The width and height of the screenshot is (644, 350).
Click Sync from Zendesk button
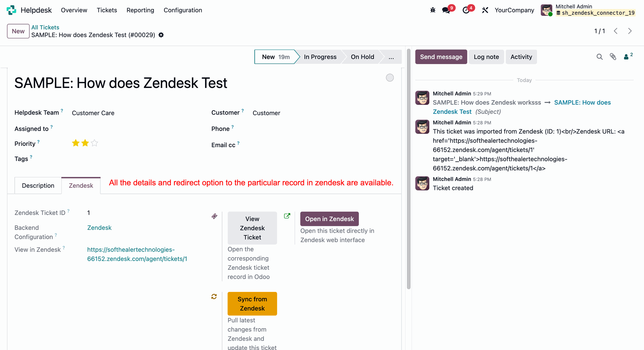pyautogui.click(x=252, y=304)
